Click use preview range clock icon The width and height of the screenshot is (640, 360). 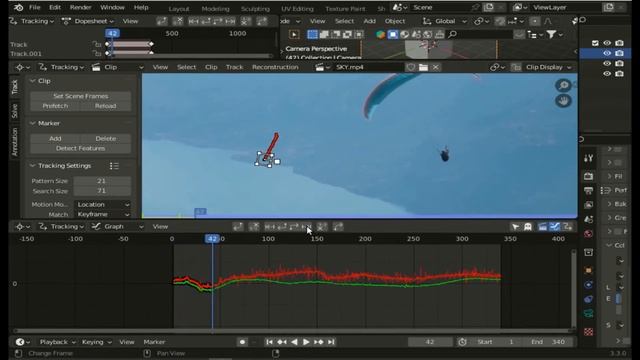462,342
